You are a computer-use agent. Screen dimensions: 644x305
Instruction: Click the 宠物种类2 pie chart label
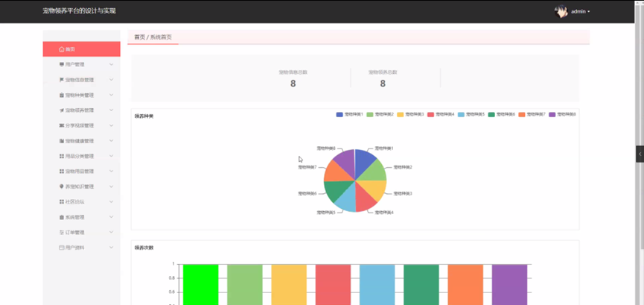tap(403, 168)
